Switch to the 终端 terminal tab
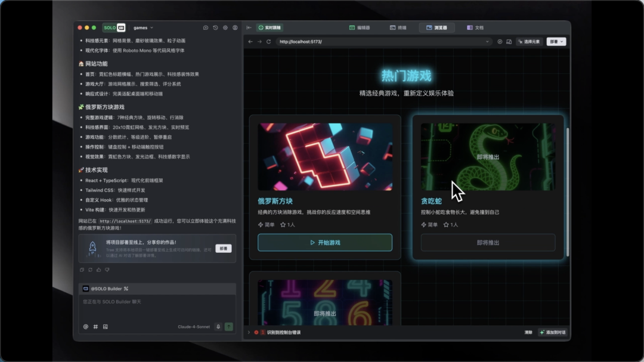644x362 pixels. [398, 27]
